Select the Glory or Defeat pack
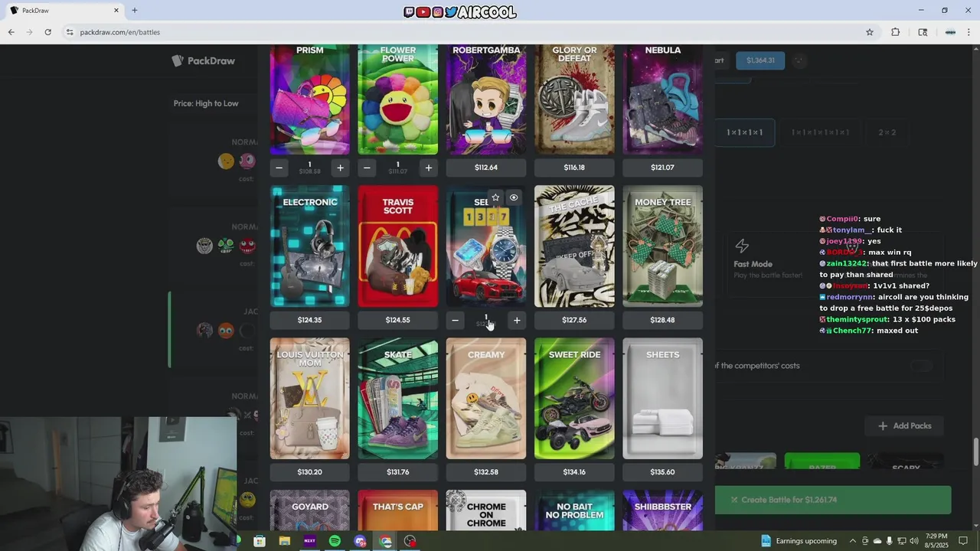The image size is (980, 551). click(x=574, y=99)
